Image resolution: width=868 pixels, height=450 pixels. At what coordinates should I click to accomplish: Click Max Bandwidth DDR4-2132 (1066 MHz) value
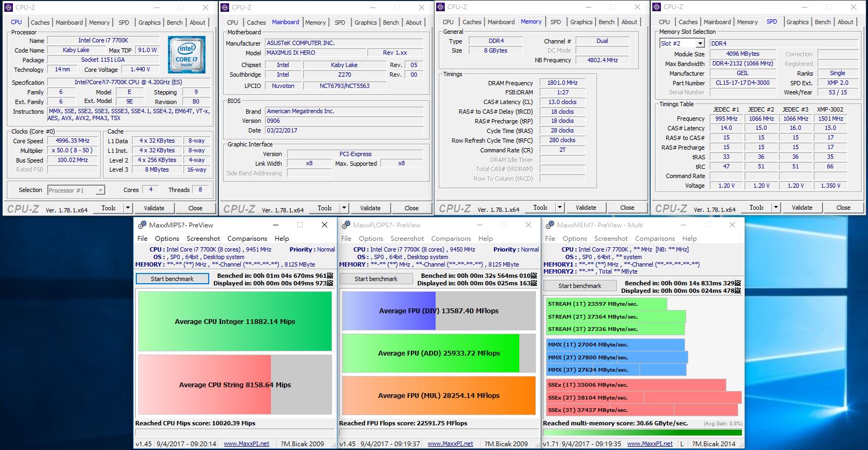click(x=742, y=63)
